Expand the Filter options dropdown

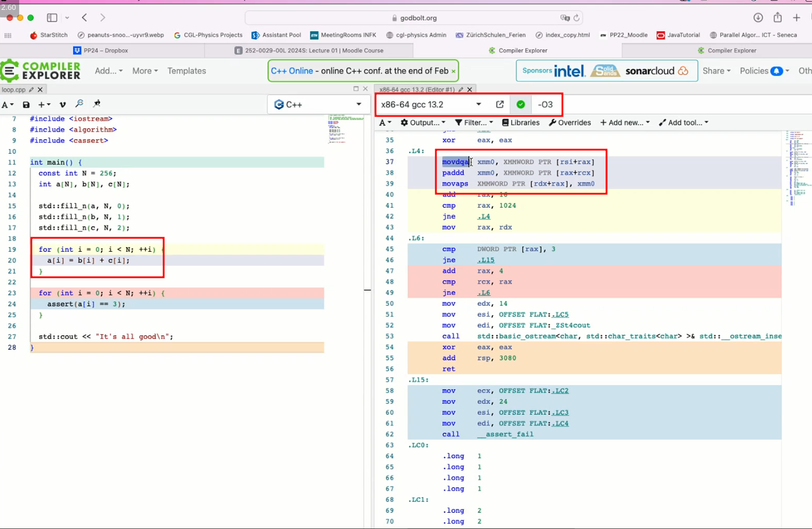pyautogui.click(x=474, y=123)
